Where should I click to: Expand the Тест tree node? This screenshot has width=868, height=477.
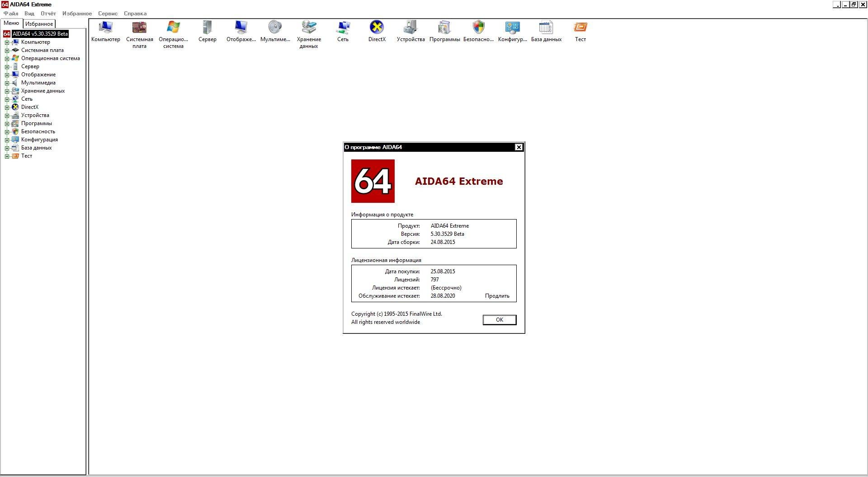point(7,156)
